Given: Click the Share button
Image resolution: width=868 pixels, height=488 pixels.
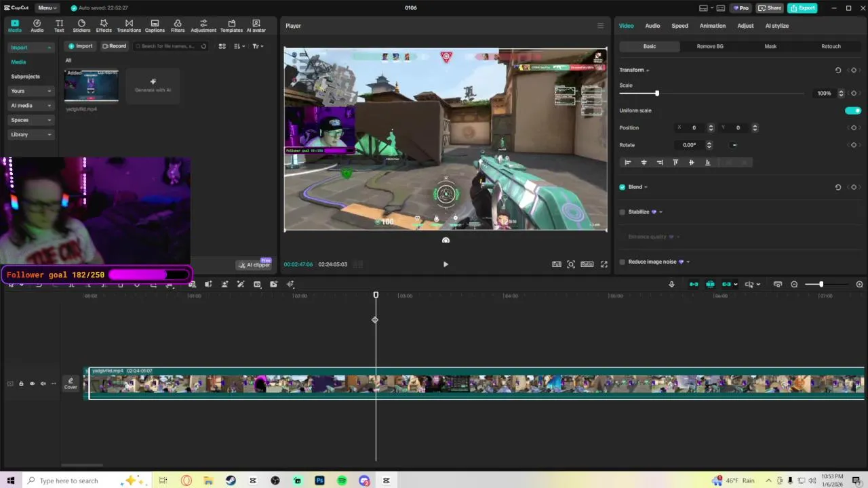Looking at the screenshot, I should click(770, 8).
